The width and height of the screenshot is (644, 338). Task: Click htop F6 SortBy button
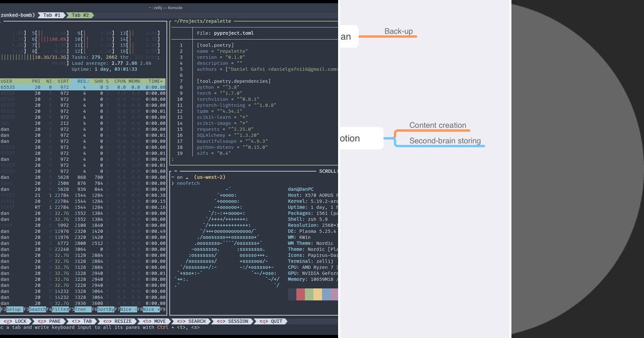coord(103,310)
